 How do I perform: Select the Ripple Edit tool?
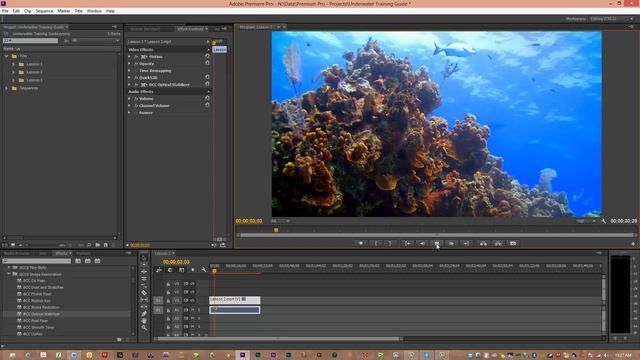(144, 271)
